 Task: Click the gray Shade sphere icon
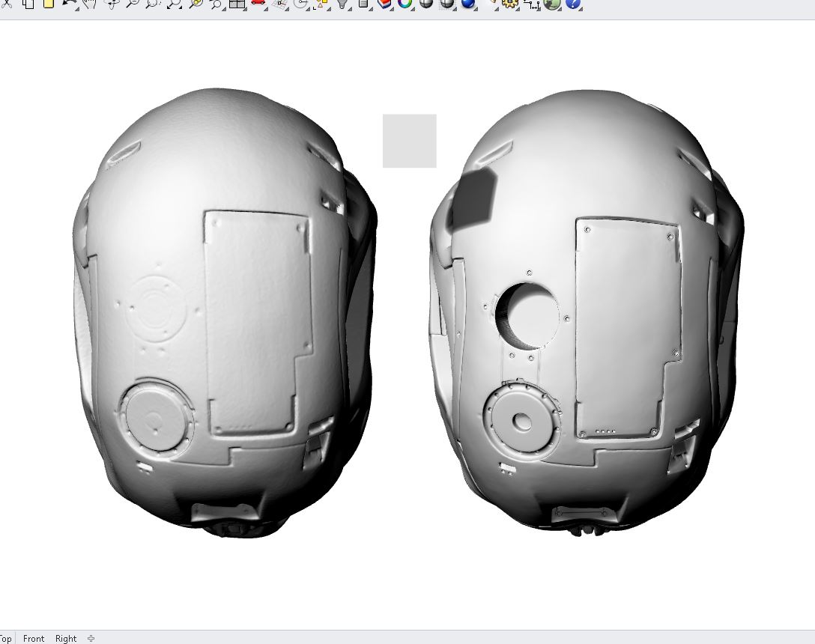[x=425, y=4]
